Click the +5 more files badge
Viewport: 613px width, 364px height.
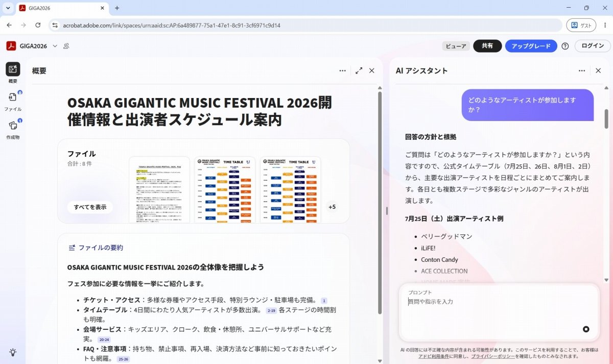point(332,207)
